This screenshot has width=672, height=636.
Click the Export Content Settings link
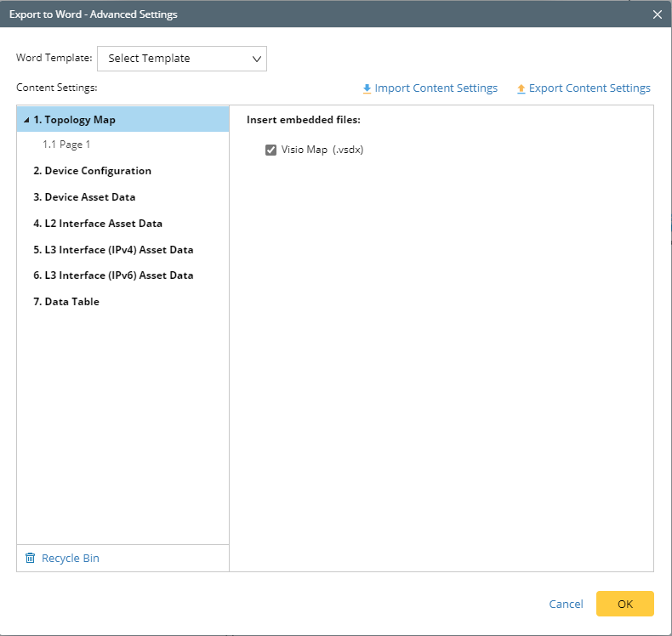tap(589, 88)
